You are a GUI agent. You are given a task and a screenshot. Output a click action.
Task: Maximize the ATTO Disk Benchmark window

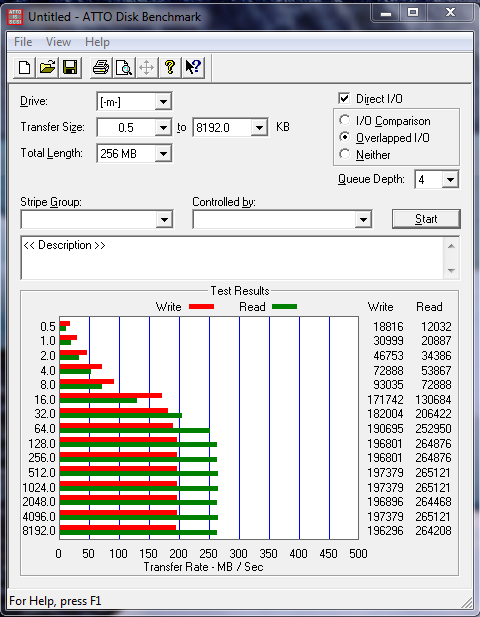pos(413,13)
